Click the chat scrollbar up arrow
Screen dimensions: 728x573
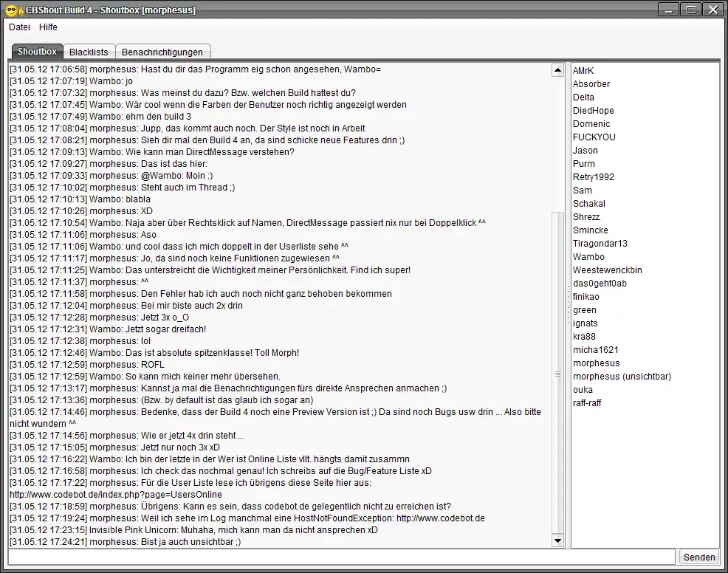pyautogui.click(x=557, y=71)
